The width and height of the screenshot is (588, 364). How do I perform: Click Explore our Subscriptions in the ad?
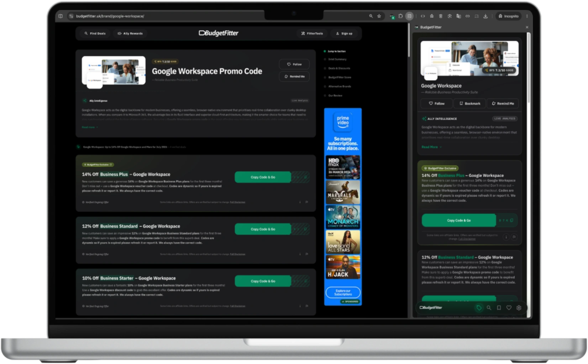coord(343,293)
